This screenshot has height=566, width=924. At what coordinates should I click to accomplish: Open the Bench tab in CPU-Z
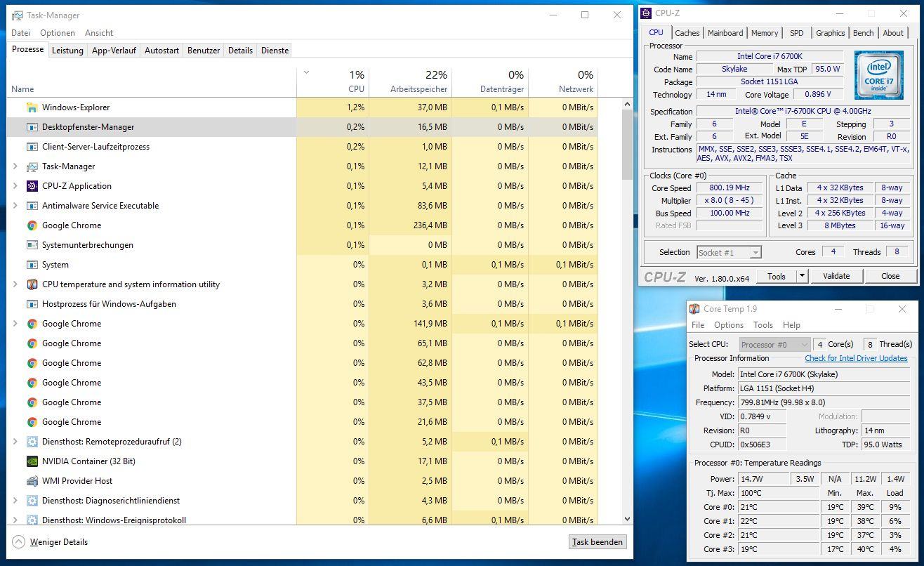click(864, 33)
